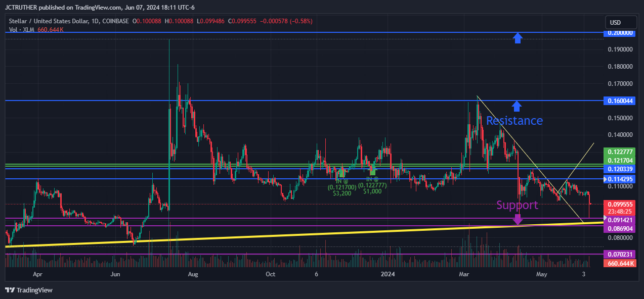Click the TradingView logo icon

point(10,290)
